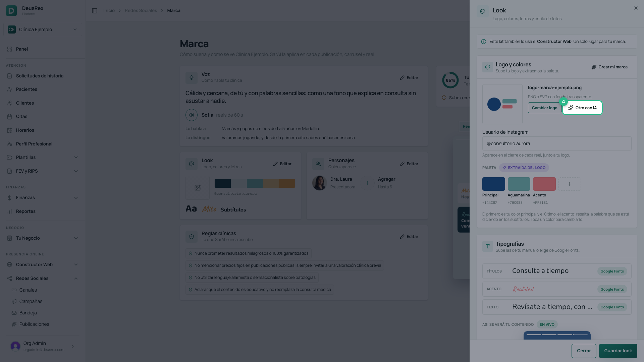This screenshot has width=644, height=362.
Task: Expand the Plantillas menu
Action: coord(43,157)
